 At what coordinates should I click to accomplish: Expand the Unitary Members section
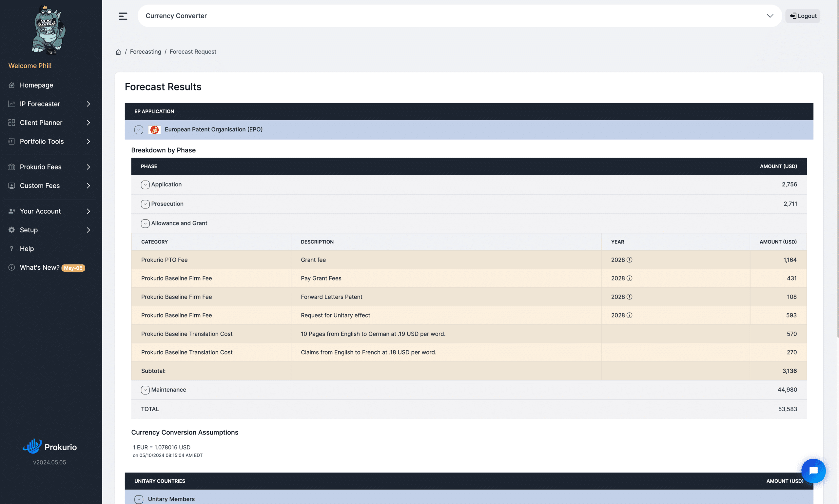pyautogui.click(x=139, y=499)
